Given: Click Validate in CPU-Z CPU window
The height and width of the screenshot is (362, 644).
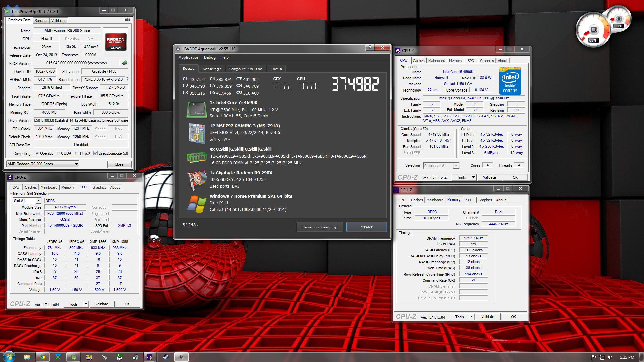Looking at the screenshot, I should point(489,177).
